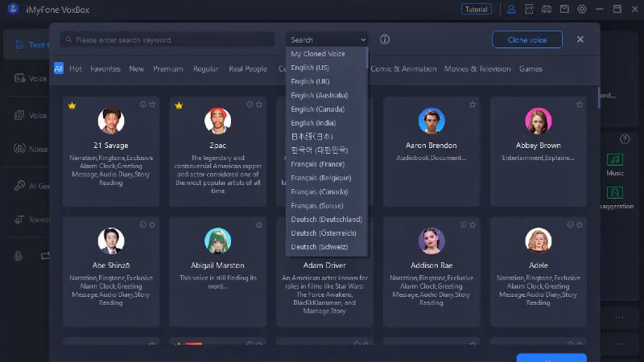644x362 pixels.
Task: Switch to the Favorites tab
Action: click(x=105, y=69)
